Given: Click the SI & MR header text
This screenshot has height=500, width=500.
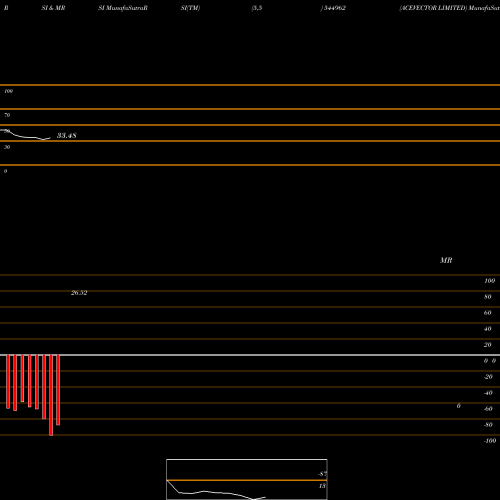Looking at the screenshot, I should click(x=53, y=8).
